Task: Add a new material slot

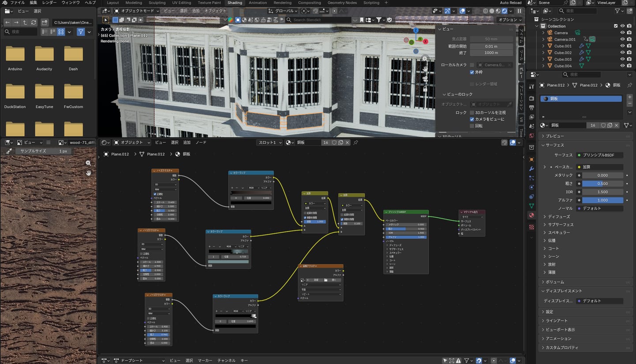Action: [630, 96]
